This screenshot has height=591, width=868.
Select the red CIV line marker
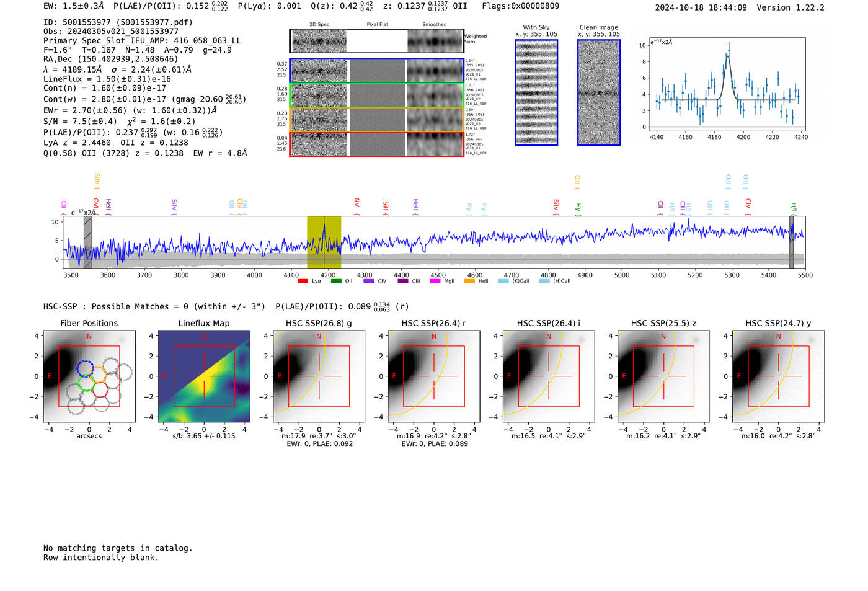[x=748, y=207]
